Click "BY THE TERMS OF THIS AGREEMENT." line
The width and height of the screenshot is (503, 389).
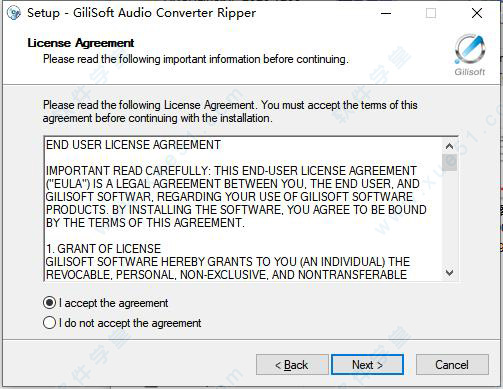(x=145, y=223)
